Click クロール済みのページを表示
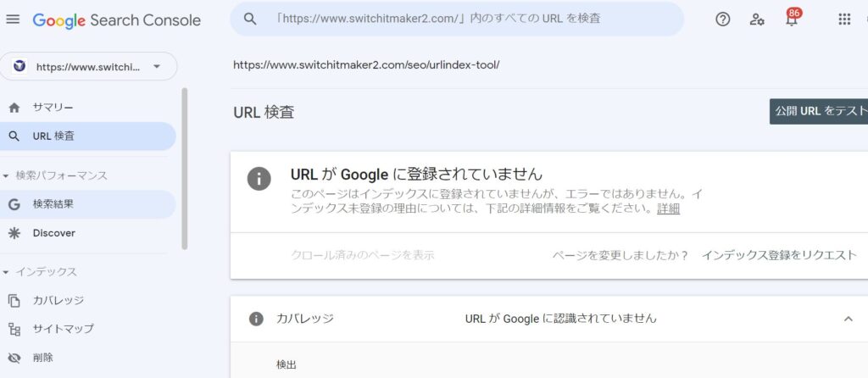The height and width of the screenshot is (378, 868). click(363, 255)
